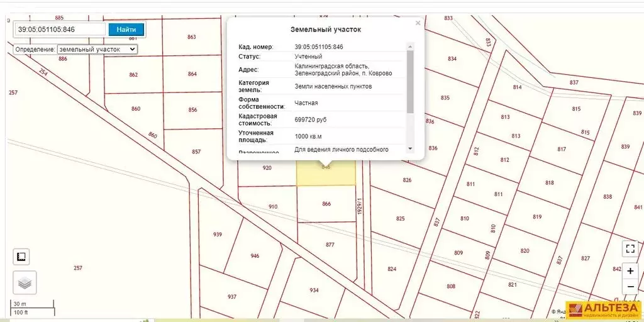
Task: Open the map layers stack icon
Action: tap(25, 282)
